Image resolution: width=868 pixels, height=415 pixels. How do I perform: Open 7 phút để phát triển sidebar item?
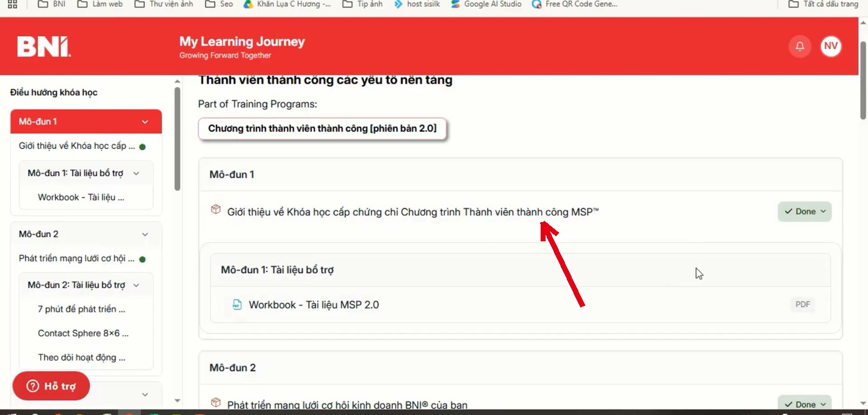[x=81, y=309]
